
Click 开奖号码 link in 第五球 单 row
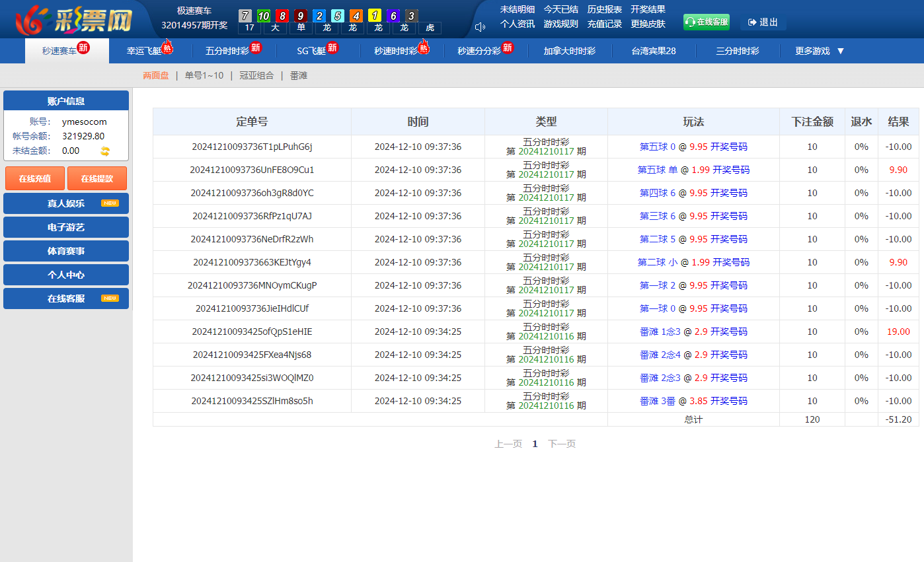point(731,170)
